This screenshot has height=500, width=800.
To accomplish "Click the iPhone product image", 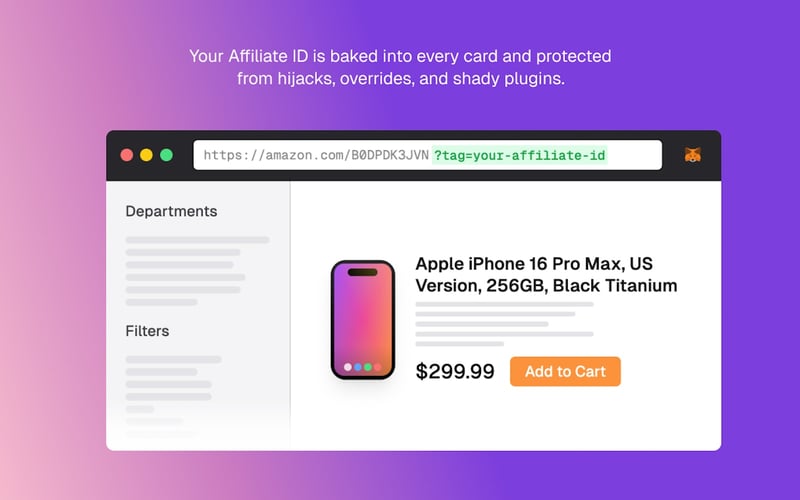I will [363, 320].
